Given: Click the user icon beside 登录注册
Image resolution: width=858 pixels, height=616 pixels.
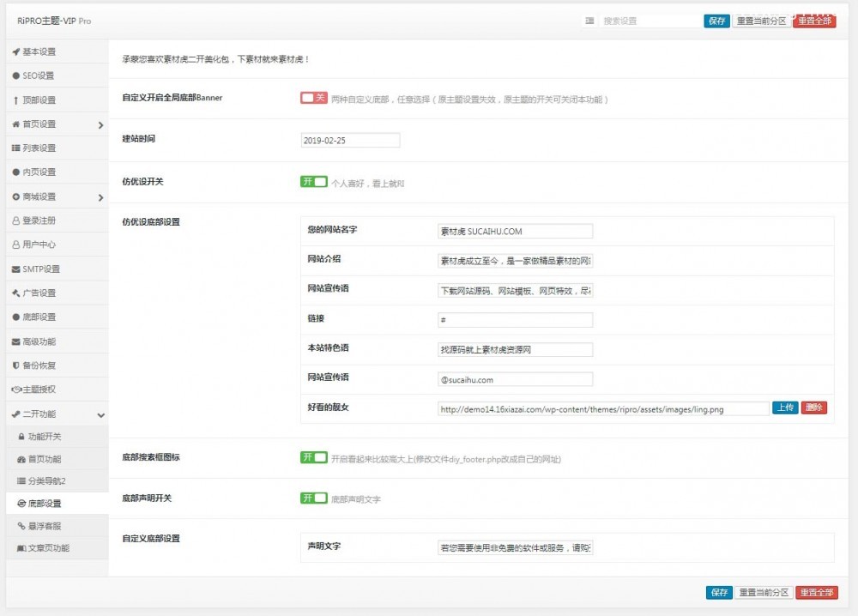Looking at the screenshot, I should [x=15, y=221].
